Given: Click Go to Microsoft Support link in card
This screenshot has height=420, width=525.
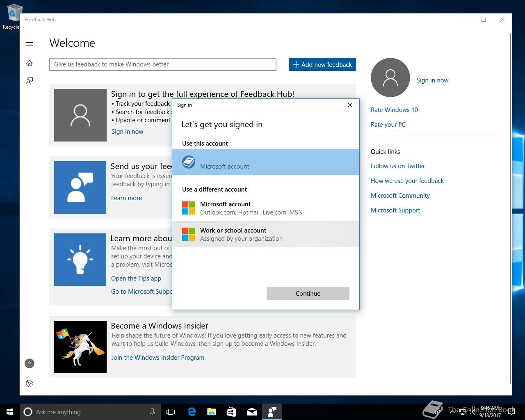Looking at the screenshot, I should 142,292.
